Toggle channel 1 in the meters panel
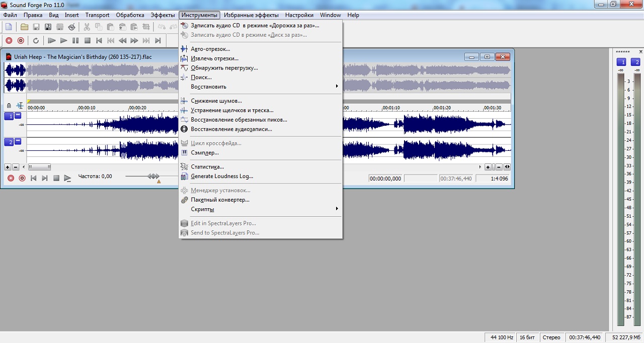This screenshot has height=343, width=644. click(x=622, y=62)
